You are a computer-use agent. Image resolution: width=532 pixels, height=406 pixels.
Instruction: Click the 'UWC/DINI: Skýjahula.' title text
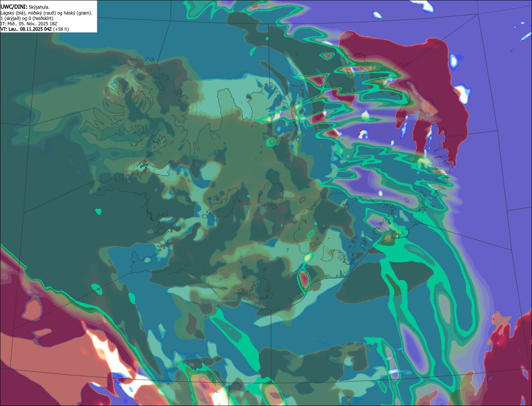(25, 7)
